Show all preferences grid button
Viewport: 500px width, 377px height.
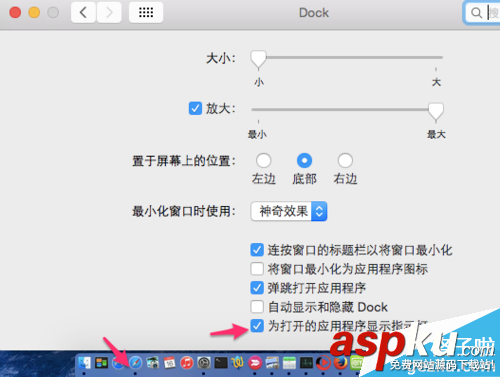146,13
